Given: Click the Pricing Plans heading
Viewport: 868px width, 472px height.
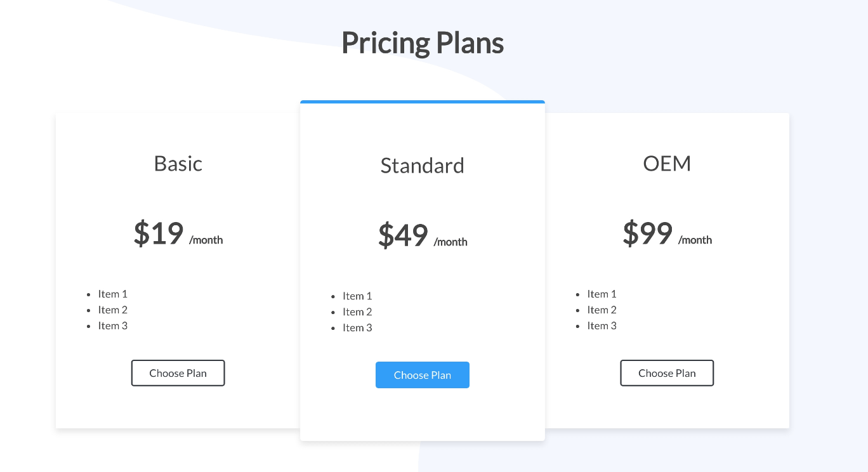Looking at the screenshot, I should pyautogui.click(x=422, y=43).
